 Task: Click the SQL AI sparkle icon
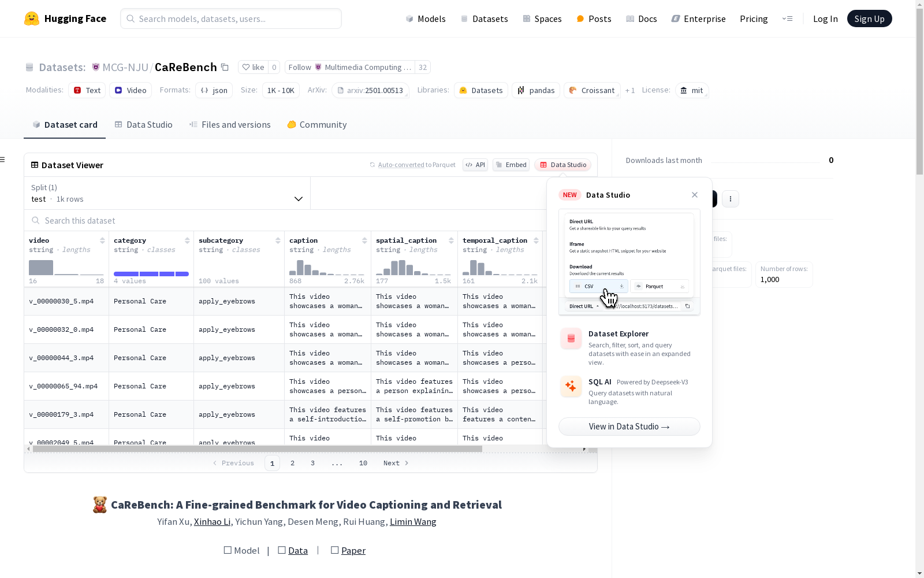[571, 387]
